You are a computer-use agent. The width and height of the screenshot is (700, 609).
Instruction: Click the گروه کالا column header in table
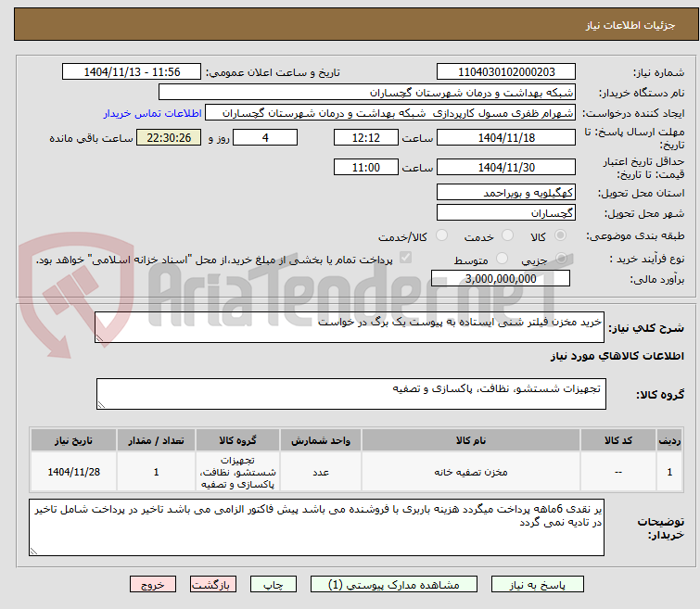click(237, 440)
